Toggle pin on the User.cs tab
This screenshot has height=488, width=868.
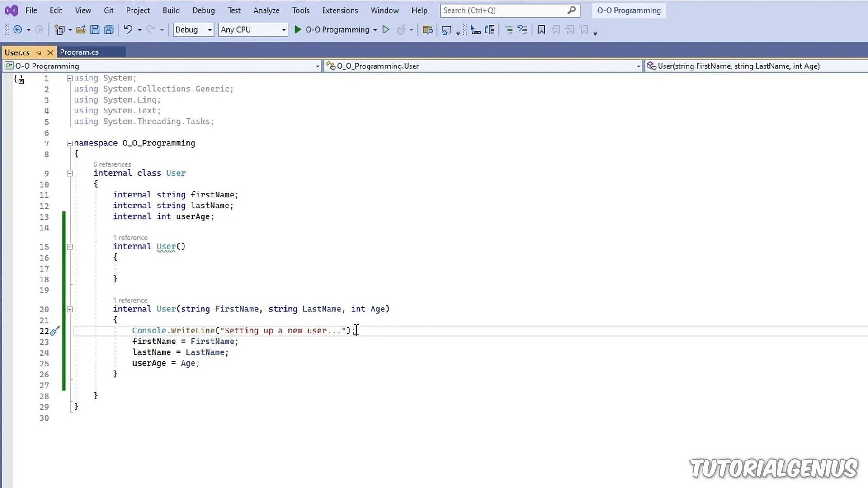38,53
